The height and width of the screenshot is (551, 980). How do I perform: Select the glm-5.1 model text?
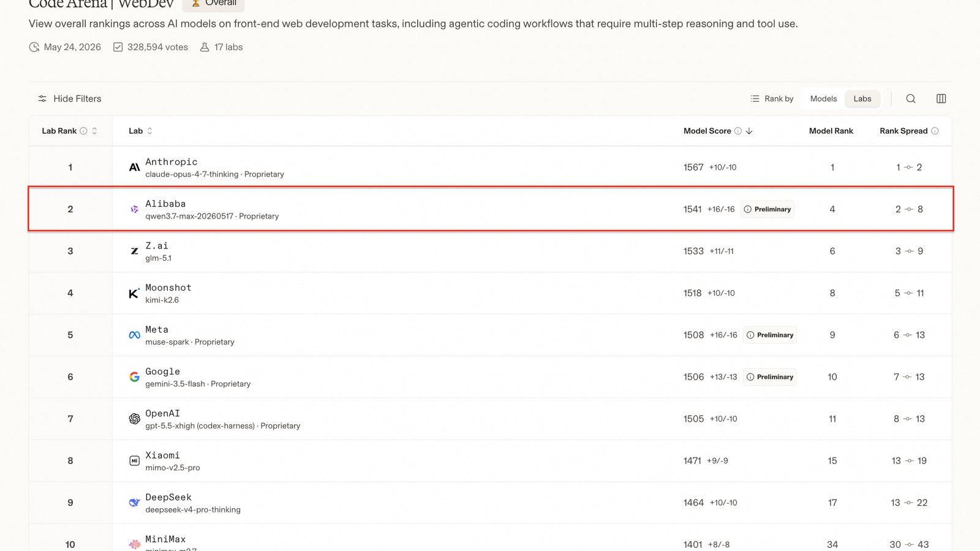click(159, 258)
